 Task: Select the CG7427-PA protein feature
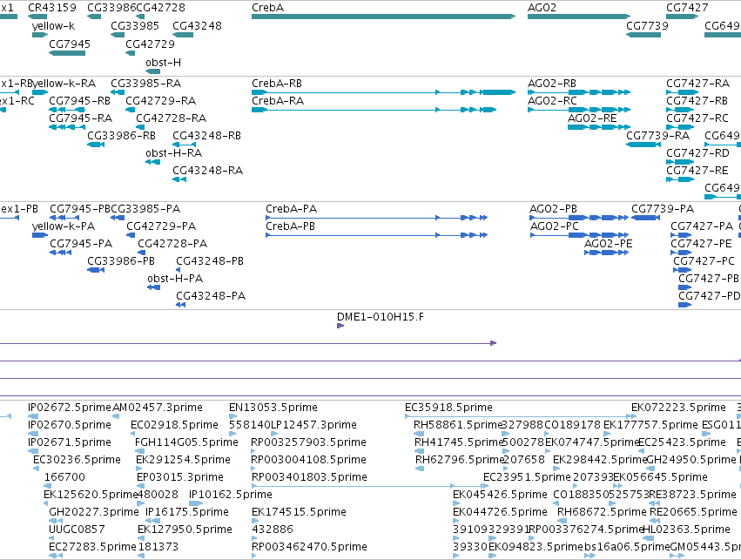(681, 235)
